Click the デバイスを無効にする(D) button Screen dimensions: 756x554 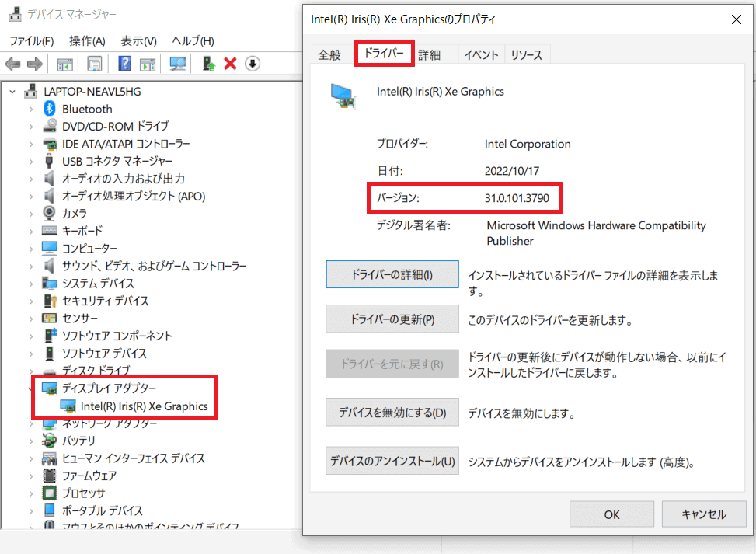pos(392,413)
